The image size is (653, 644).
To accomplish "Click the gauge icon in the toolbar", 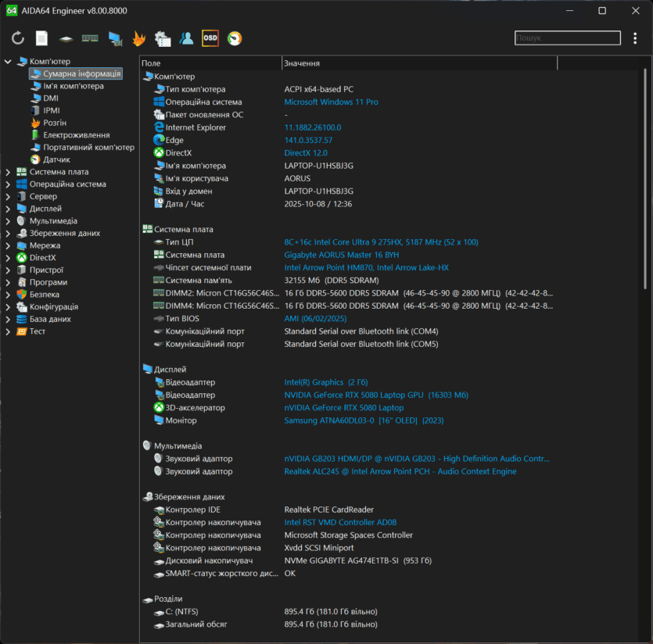I will pyautogui.click(x=235, y=38).
